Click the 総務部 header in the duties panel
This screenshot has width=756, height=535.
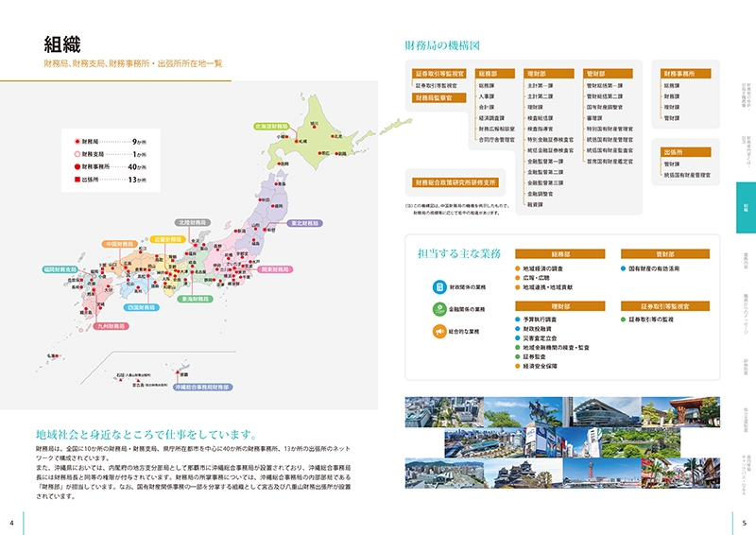[560, 254]
